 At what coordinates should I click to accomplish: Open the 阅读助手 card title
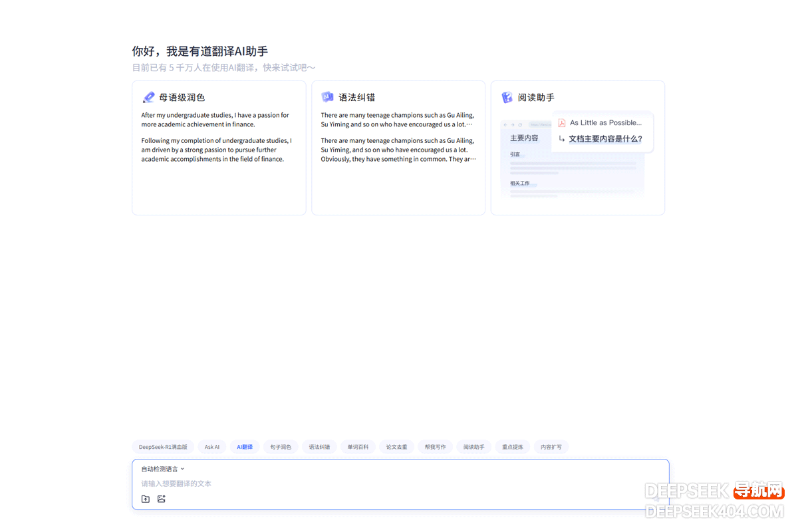[536, 97]
